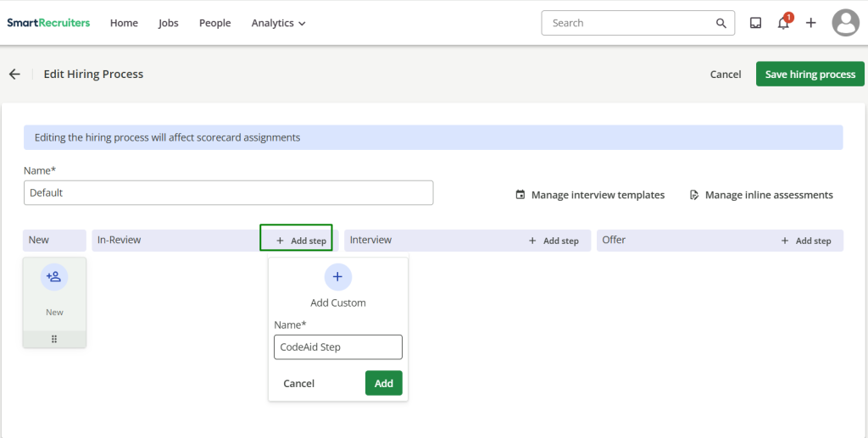This screenshot has width=868, height=438.
Task: Focus the hiring process Name field
Action: [228, 192]
